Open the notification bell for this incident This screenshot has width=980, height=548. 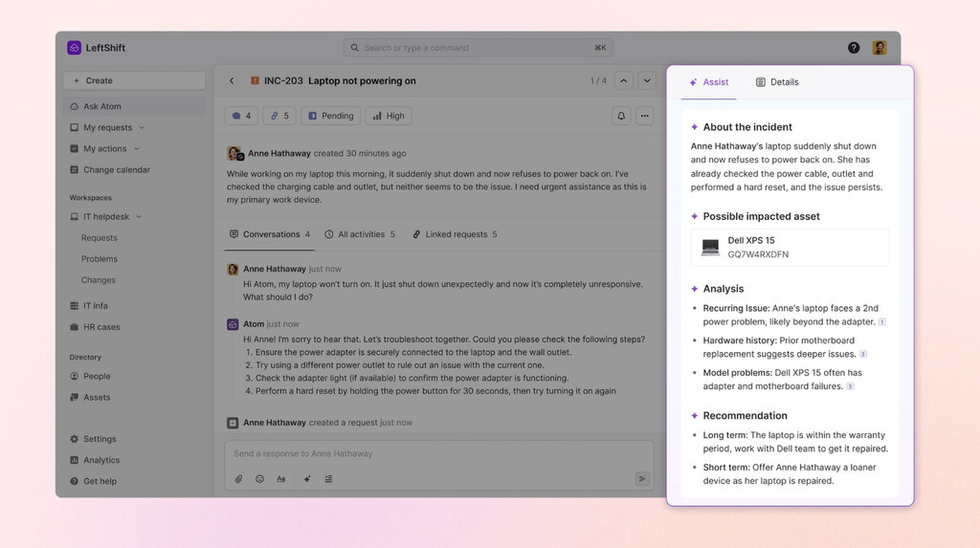pyautogui.click(x=621, y=116)
